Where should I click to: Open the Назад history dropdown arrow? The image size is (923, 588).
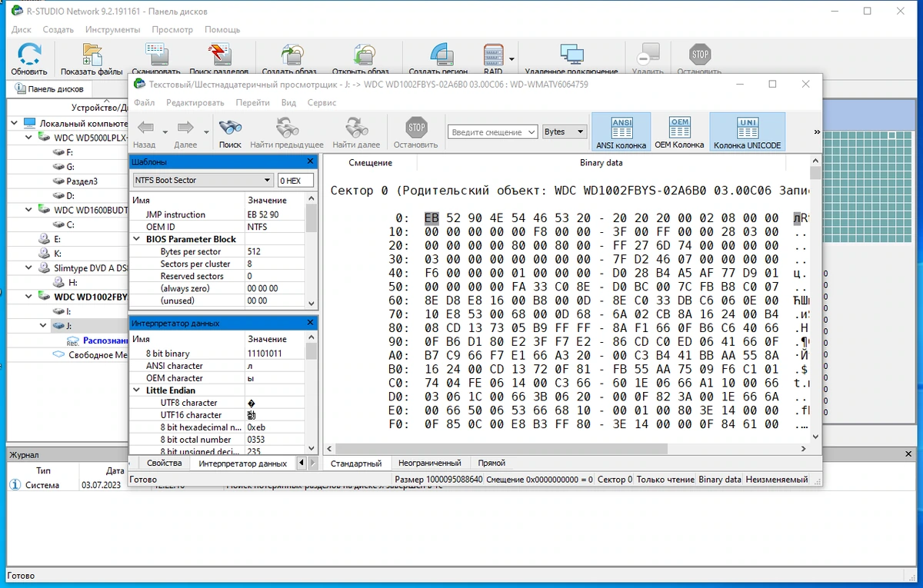click(x=165, y=132)
